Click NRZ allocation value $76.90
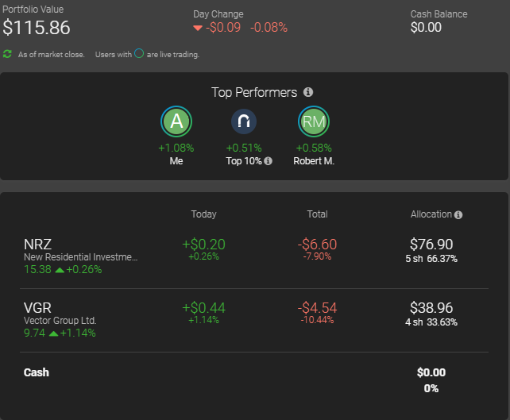 (x=431, y=244)
